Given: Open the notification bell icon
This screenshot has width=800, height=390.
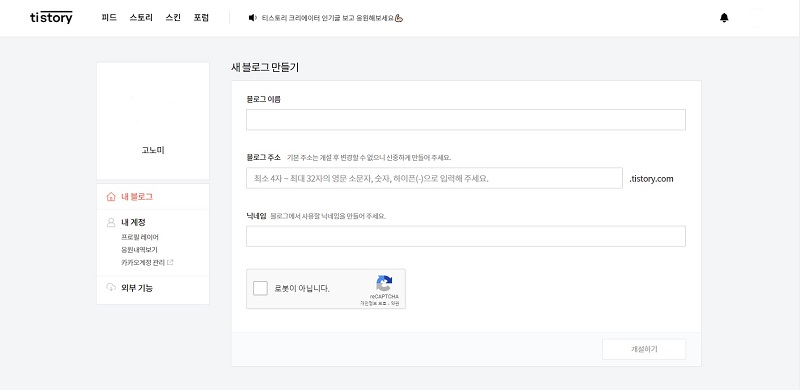Looking at the screenshot, I should pyautogui.click(x=724, y=18).
